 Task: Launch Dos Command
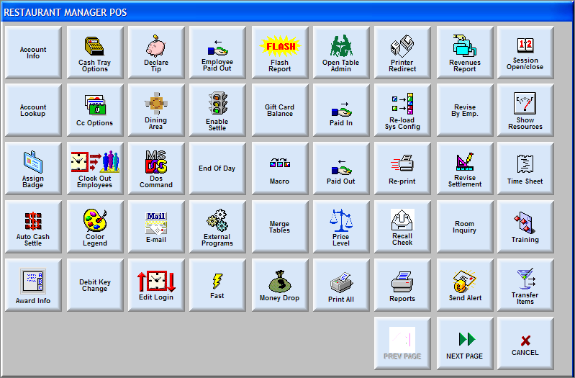pos(156,168)
